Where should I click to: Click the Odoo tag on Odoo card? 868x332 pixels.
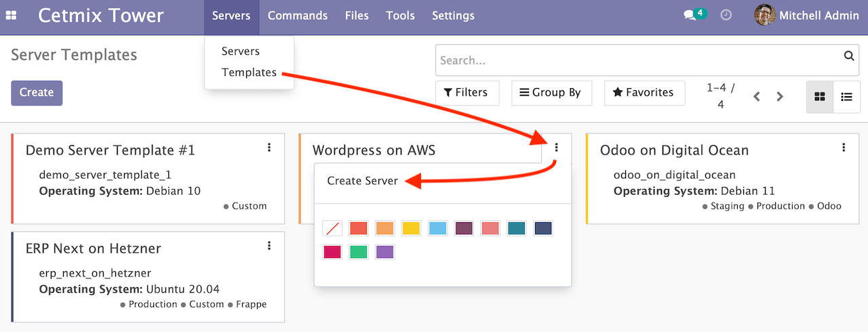click(x=825, y=206)
